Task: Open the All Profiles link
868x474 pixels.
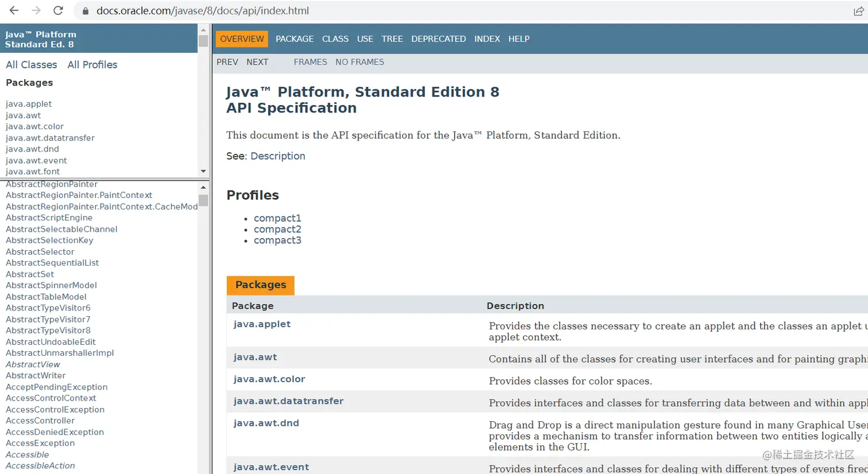Action: click(x=92, y=65)
